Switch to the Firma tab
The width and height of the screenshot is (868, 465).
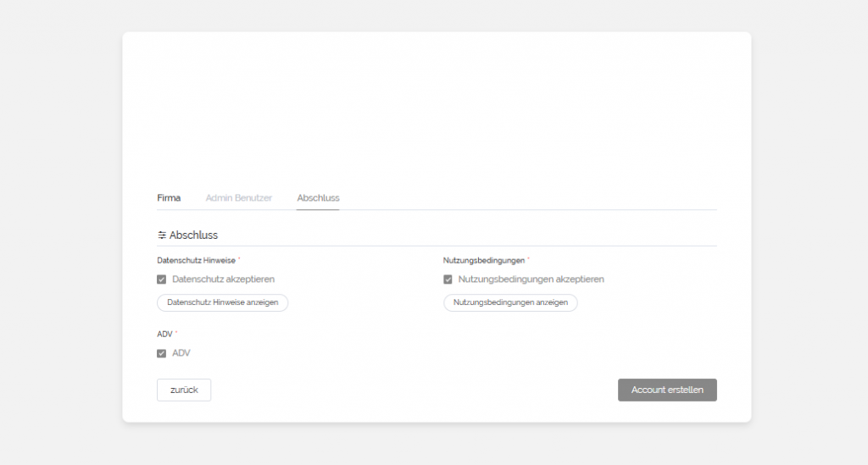[169, 198]
